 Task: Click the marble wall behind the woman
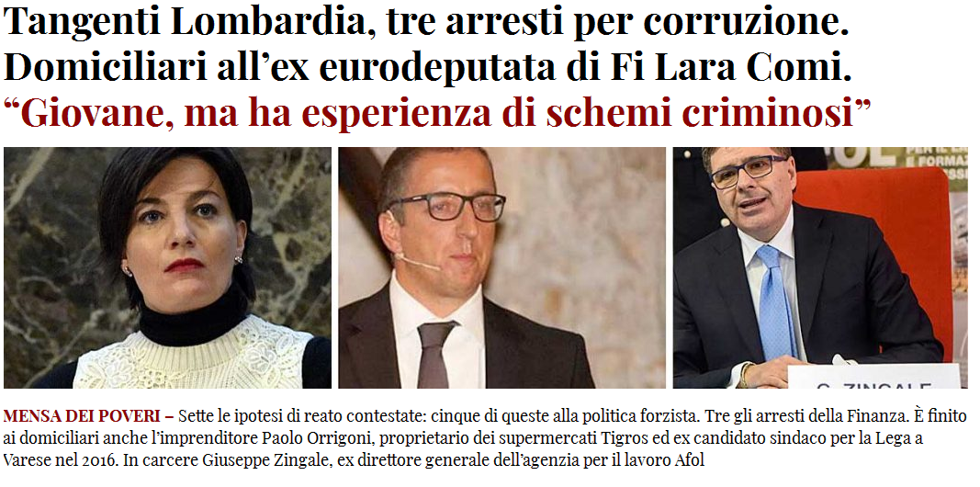point(50,250)
